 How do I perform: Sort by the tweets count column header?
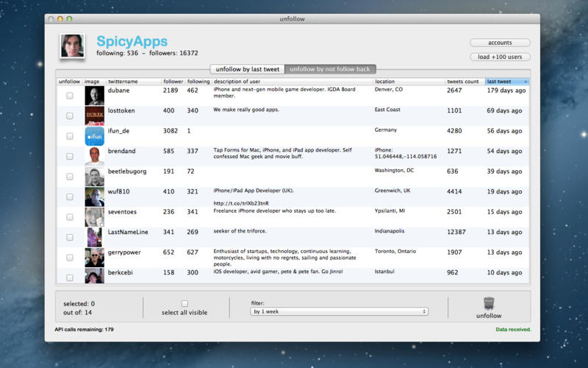coord(465,82)
